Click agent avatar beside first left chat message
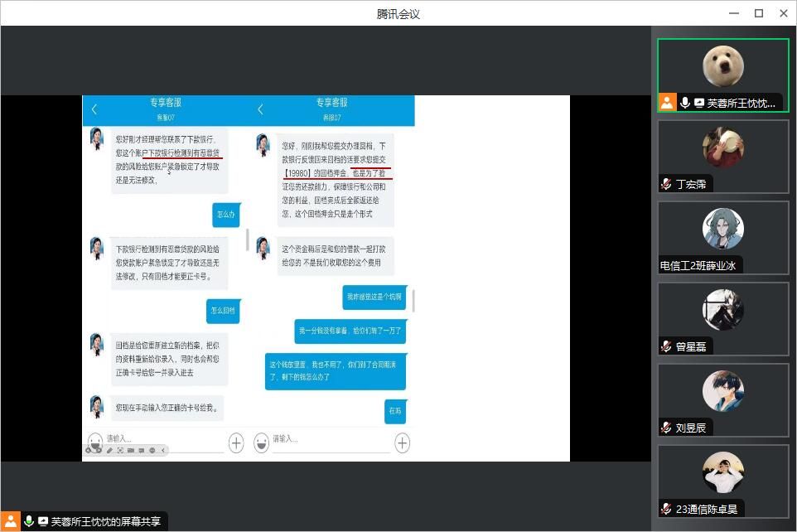 pos(97,139)
